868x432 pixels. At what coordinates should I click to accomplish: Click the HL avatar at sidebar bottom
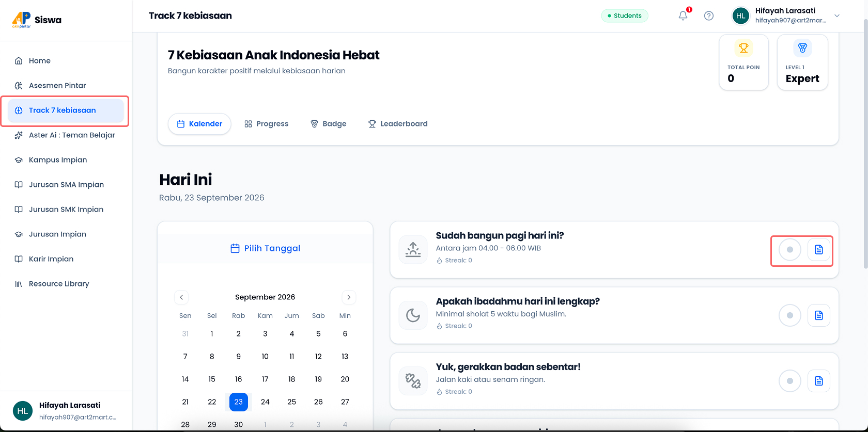(x=23, y=411)
